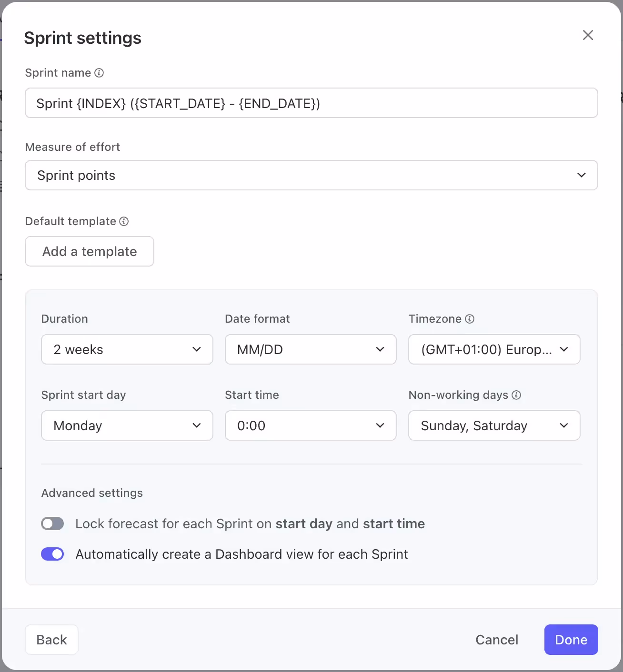Open the Non-working days selector

click(x=494, y=425)
